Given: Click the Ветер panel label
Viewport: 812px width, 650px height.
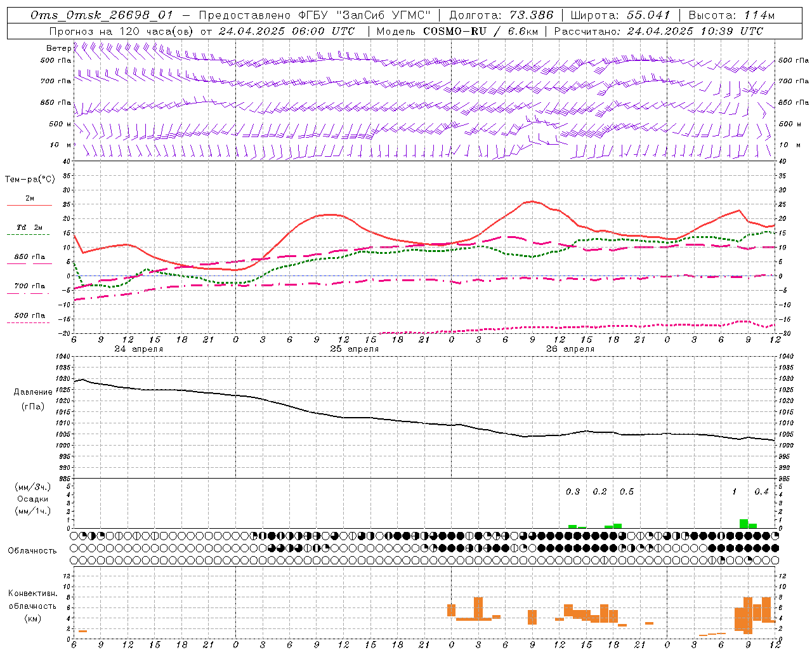Looking at the screenshot, I should click(x=58, y=48).
